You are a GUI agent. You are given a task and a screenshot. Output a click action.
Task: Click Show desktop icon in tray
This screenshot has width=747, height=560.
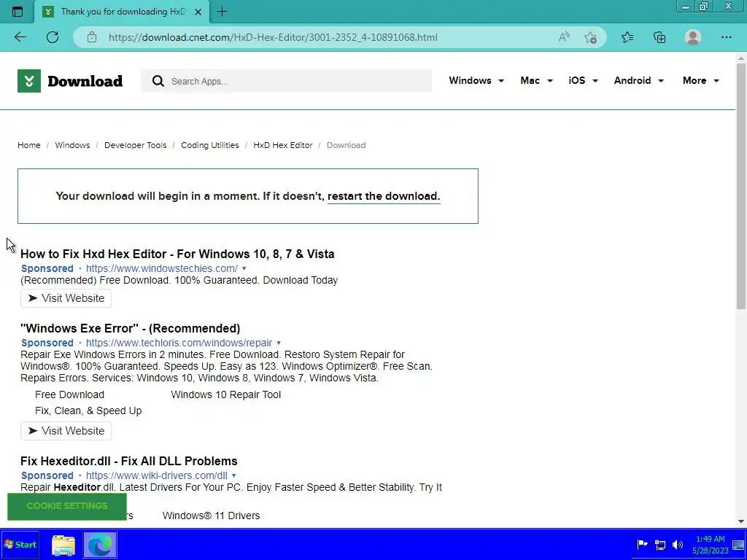pos(738,545)
